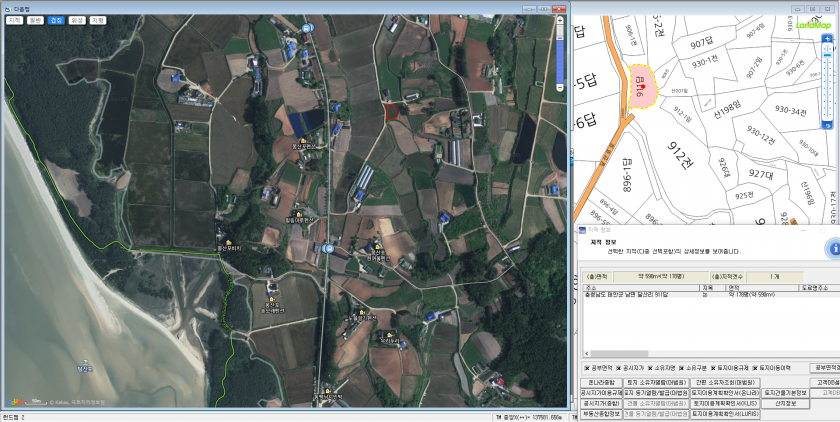Click the 주소 column header
The width and height of the screenshot is (840, 422).
pos(640,288)
